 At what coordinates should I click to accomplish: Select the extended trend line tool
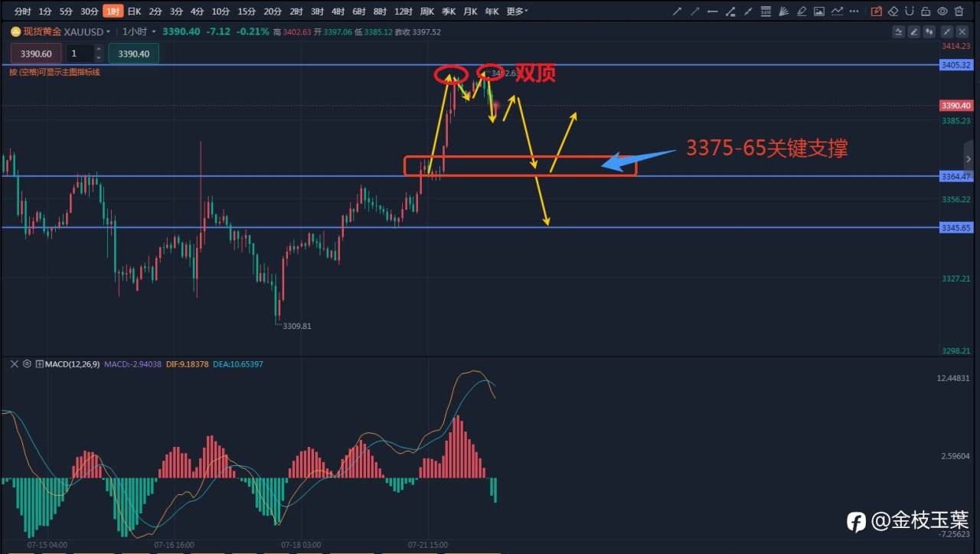click(748, 11)
